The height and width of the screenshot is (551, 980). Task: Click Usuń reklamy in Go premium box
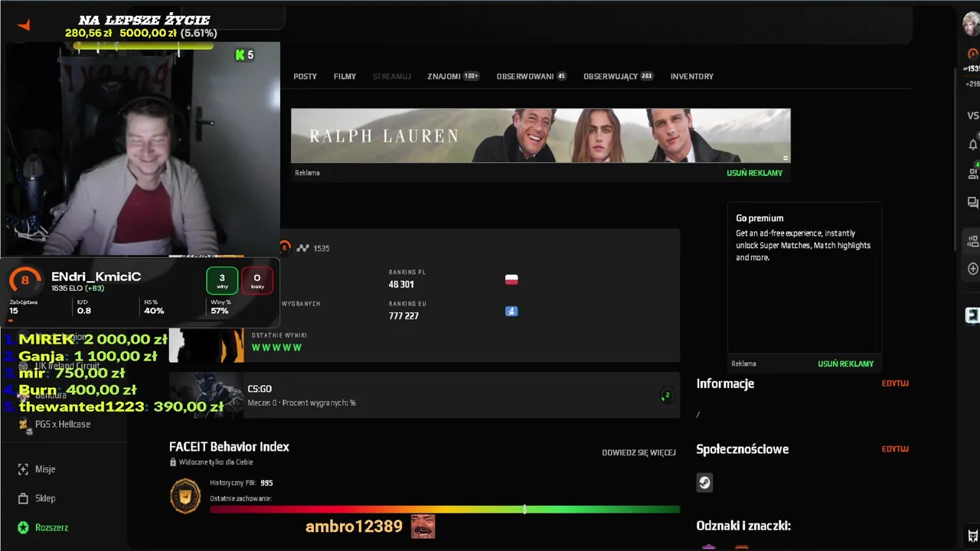click(x=845, y=364)
